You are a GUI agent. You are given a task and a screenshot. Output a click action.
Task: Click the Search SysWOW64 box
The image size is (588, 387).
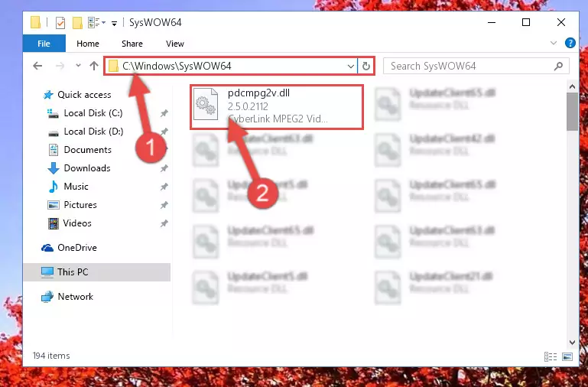pyautogui.click(x=476, y=66)
